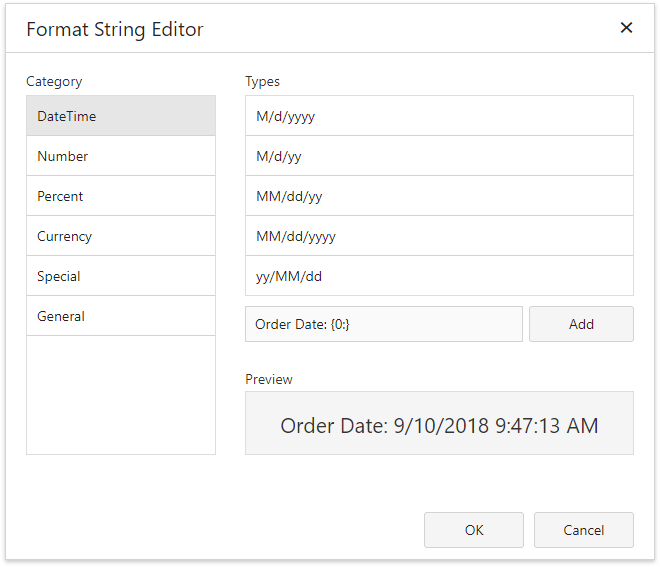Confirm with the OK button
This screenshot has height=567, width=660.
[x=473, y=530]
